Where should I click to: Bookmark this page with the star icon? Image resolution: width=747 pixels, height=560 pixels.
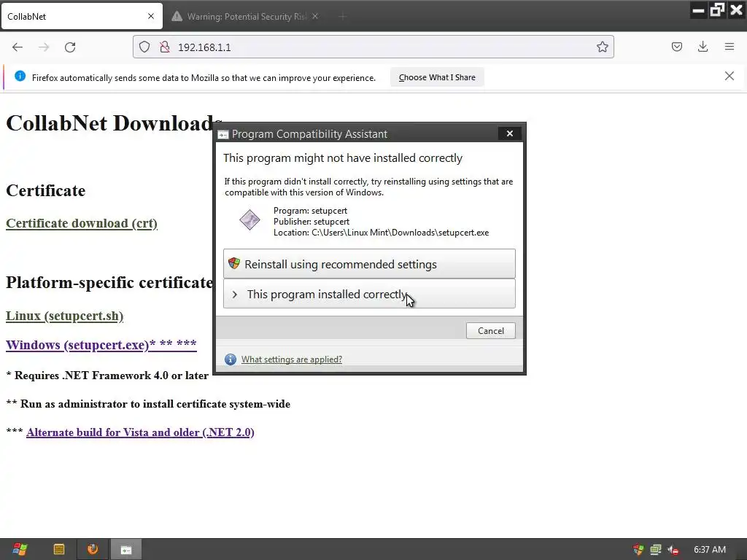pos(602,47)
